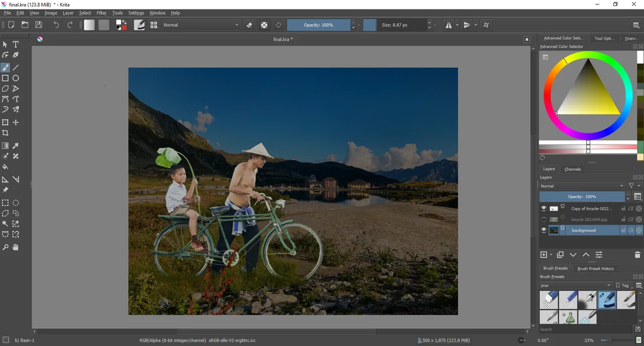Image resolution: width=644 pixels, height=346 pixels.
Task: Open the brush preset tag dropdown 'prav'
Action: 576,286
